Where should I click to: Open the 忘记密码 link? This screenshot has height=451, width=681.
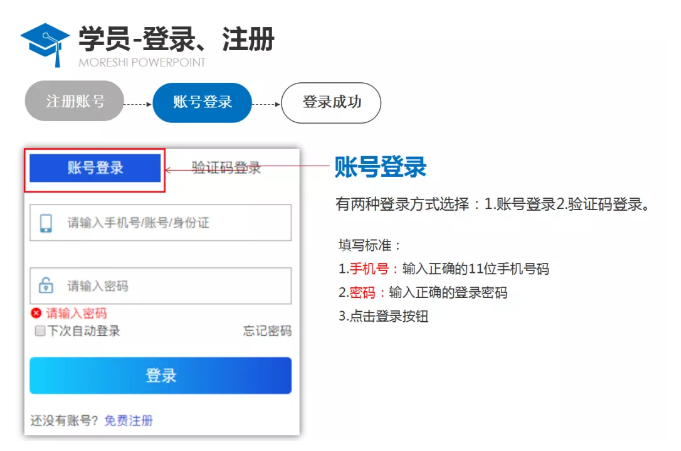tap(267, 331)
